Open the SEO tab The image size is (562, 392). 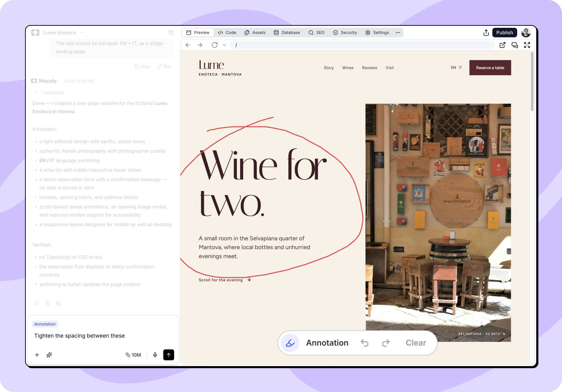click(x=317, y=33)
